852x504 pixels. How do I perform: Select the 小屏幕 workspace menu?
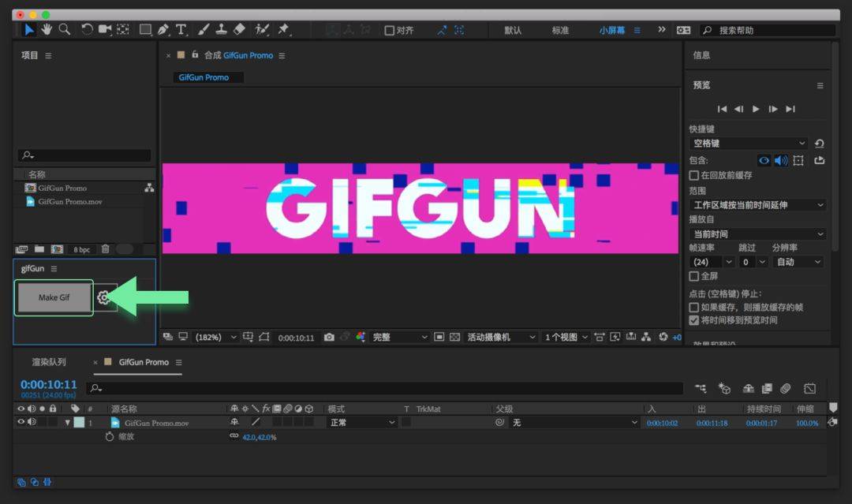pos(611,29)
